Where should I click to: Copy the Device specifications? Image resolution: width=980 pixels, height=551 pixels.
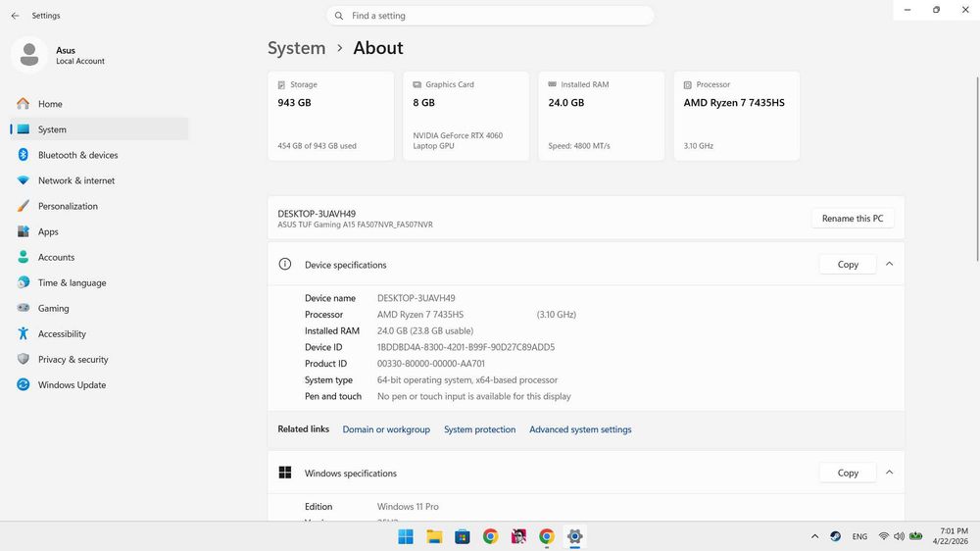tap(848, 265)
